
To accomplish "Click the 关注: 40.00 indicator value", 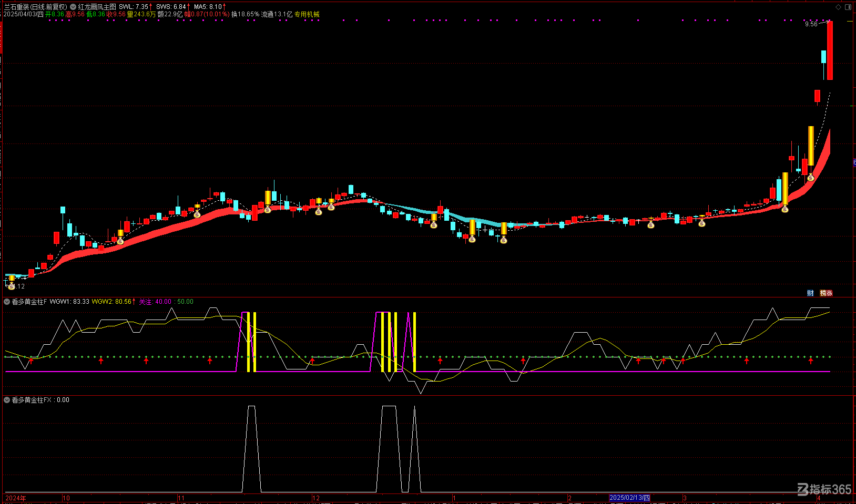I will 155,302.
